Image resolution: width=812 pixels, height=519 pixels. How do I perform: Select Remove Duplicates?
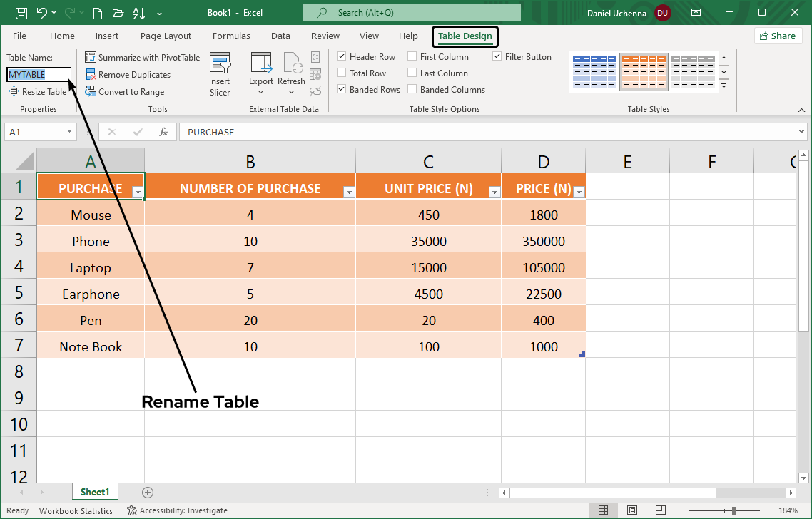pos(129,74)
